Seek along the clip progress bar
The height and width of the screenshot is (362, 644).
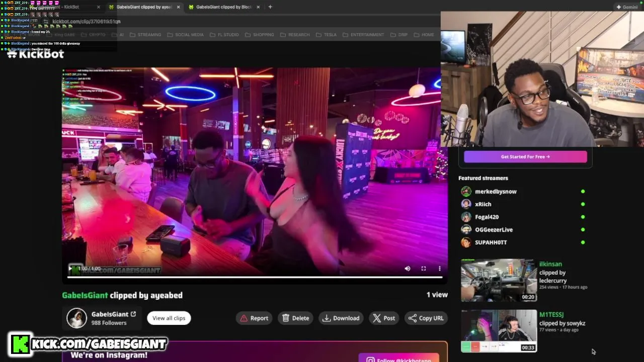click(255, 277)
